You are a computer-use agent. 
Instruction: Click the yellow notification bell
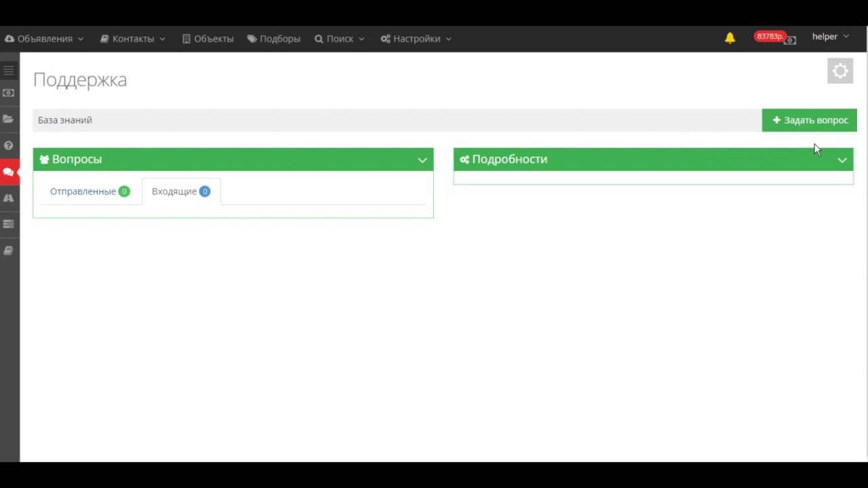(730, 38)
